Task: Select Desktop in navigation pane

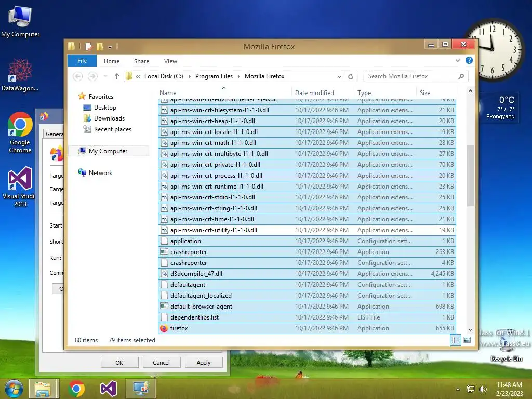Action: (x=105, y=107)
